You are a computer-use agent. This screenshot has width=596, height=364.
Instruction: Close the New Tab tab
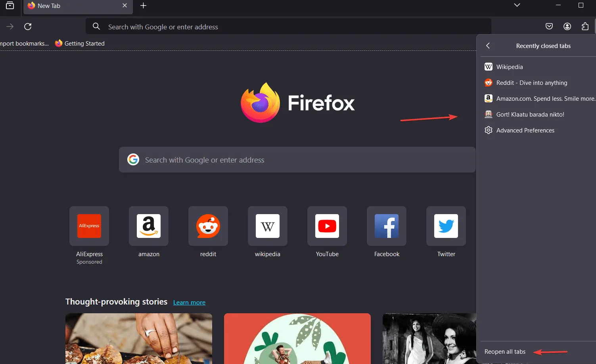(125, 6)
